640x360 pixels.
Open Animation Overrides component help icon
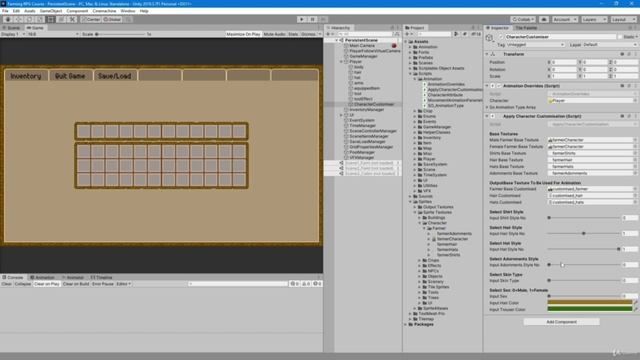point(622,86)
